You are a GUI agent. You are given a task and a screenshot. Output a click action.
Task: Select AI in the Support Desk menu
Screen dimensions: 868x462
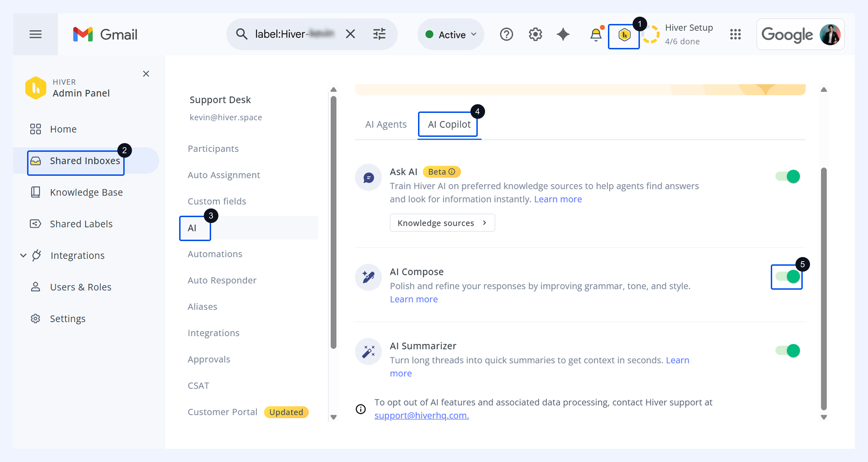coord(249,228)
